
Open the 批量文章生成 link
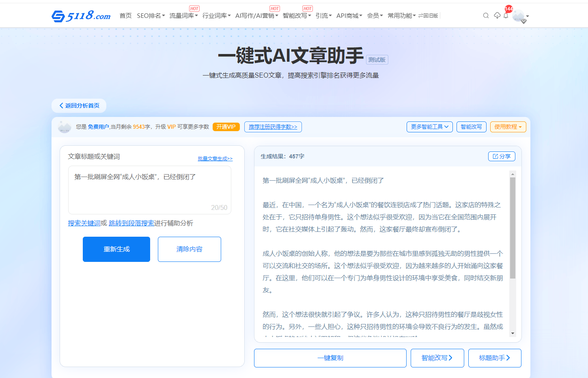tap(215, 159)
